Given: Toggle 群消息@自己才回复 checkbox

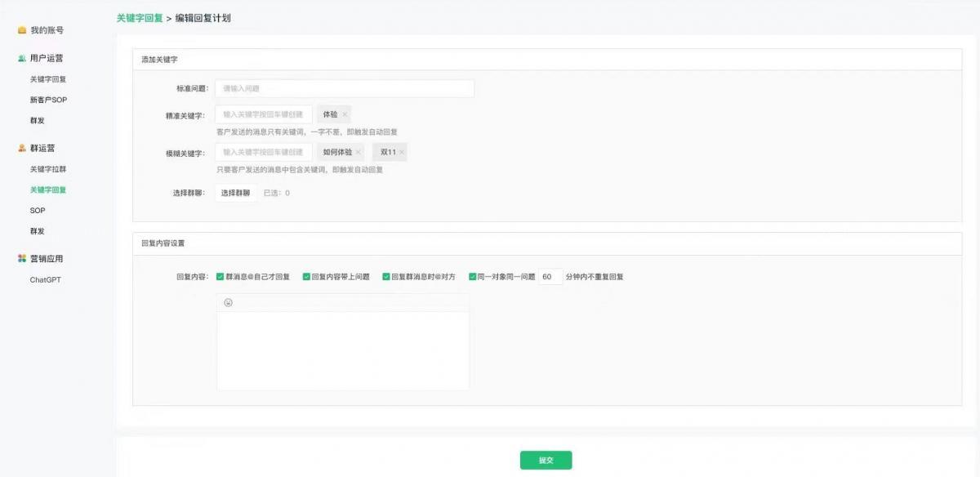Looking at the screenshot, I should pyautogui.click(x=220, y=277).
